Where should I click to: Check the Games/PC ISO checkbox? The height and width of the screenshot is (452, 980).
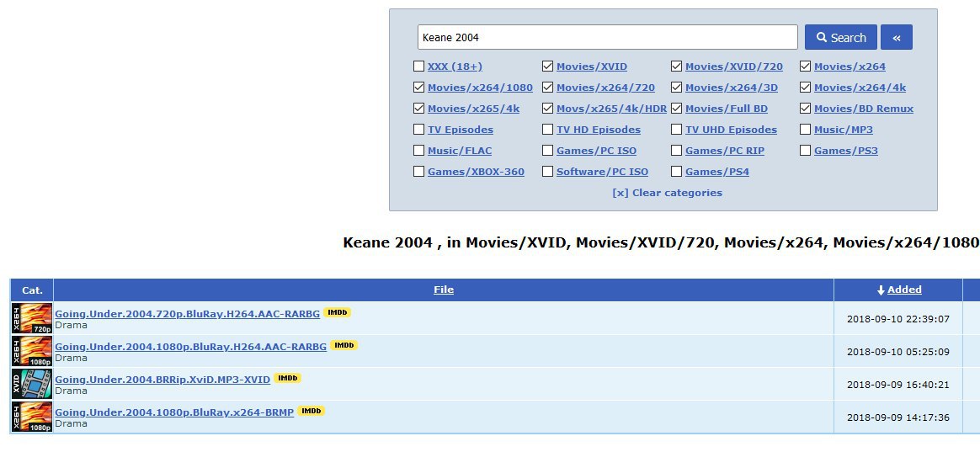547,151
